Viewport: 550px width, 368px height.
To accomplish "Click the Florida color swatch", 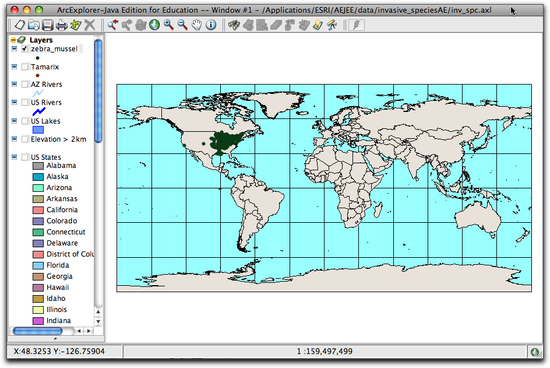I will point(38,266).
